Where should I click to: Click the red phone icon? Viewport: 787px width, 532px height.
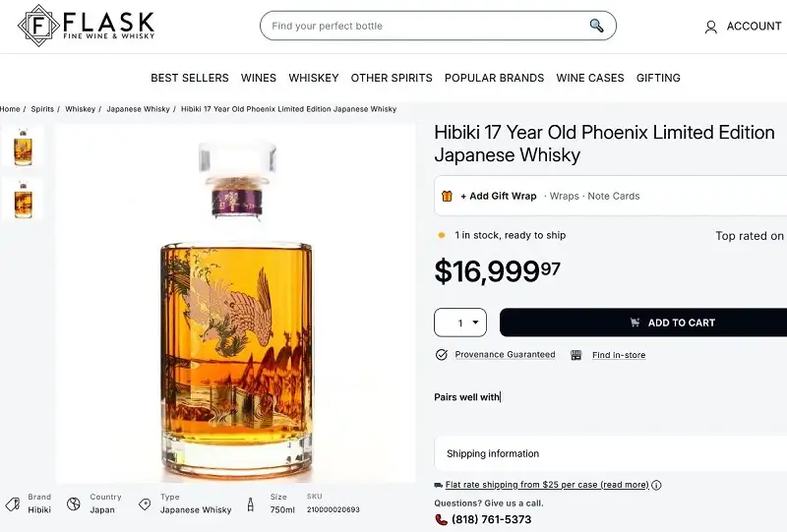[441, 519]
